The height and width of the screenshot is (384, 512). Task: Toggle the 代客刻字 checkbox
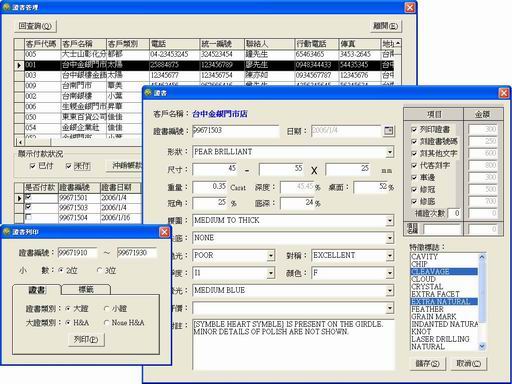[414, 165]
